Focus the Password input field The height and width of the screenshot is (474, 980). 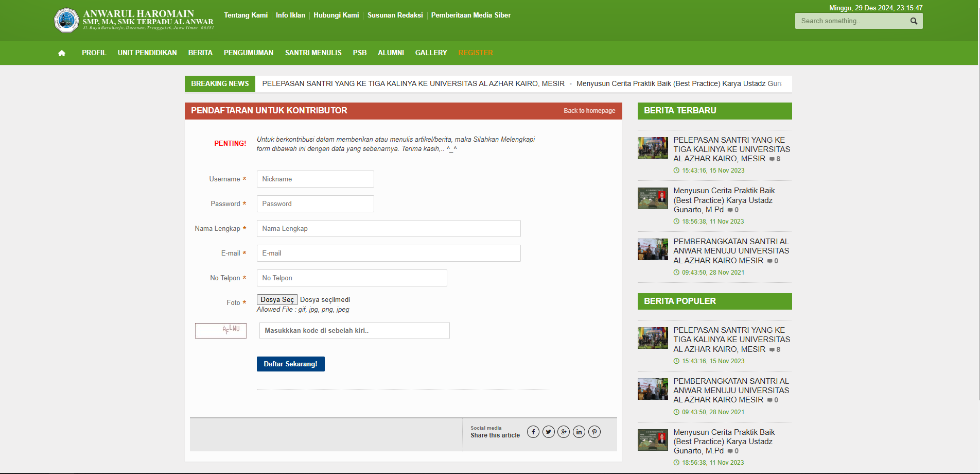[316, 204]
